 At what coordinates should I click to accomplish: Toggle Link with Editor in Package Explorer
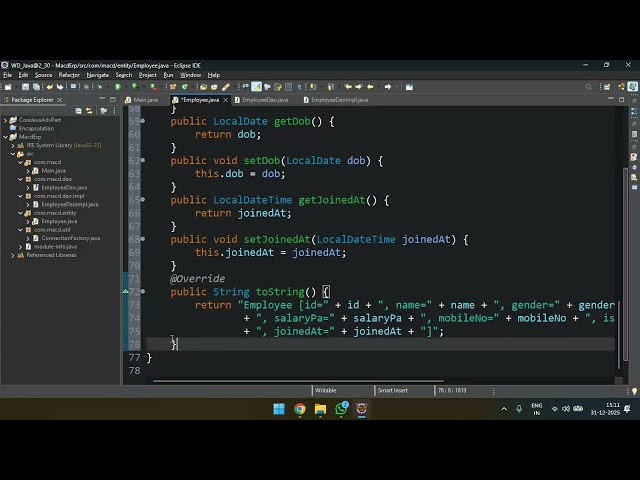(x=89, y=111)
